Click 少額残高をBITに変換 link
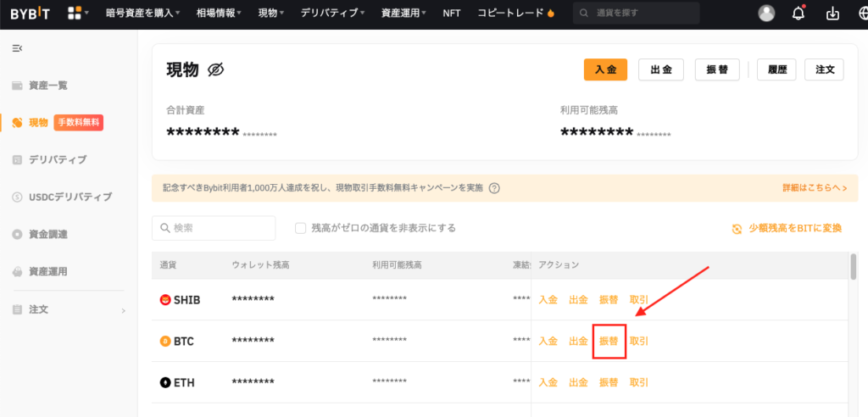 (x=795, y=228)
